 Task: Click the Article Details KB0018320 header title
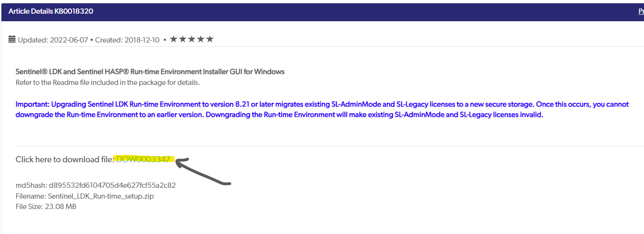[51, 11]
